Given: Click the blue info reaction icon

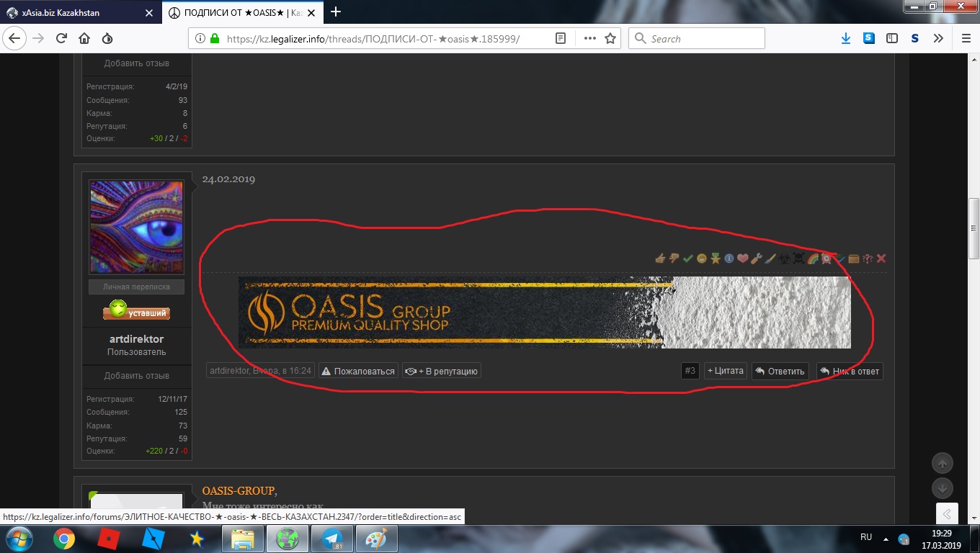Looking at the screenshot, I should tap(729, 258).
